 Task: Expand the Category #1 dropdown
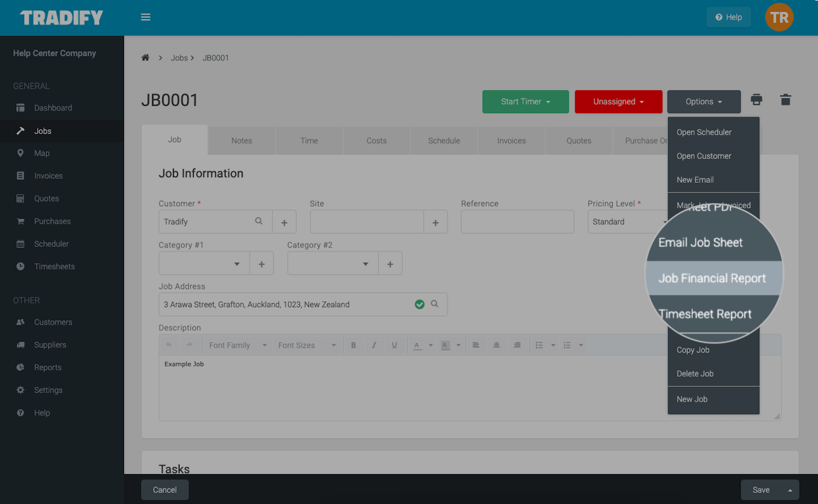pos(237,264)
